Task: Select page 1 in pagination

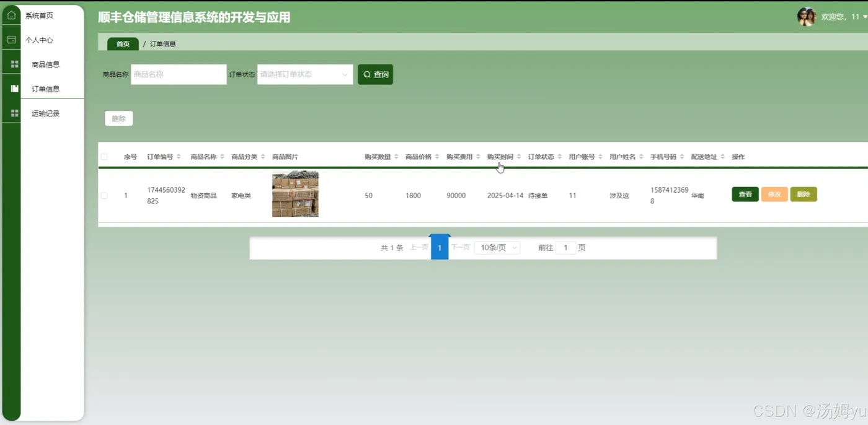Action: point(440,247)
